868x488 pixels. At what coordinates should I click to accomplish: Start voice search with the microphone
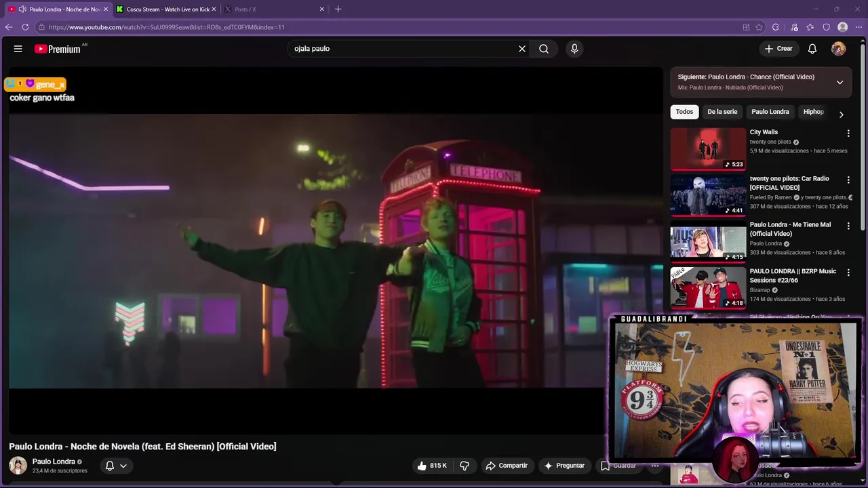click(x=574, y=49)
